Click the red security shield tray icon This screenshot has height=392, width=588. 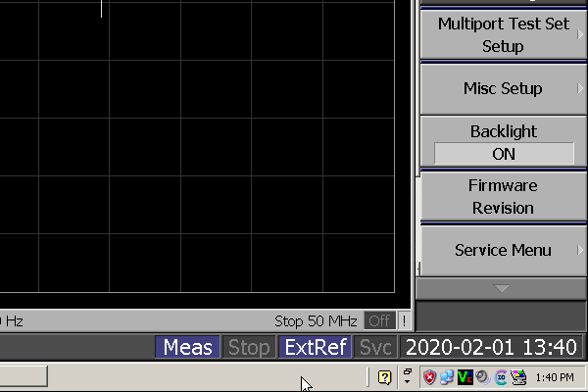(x=430, y=377)
